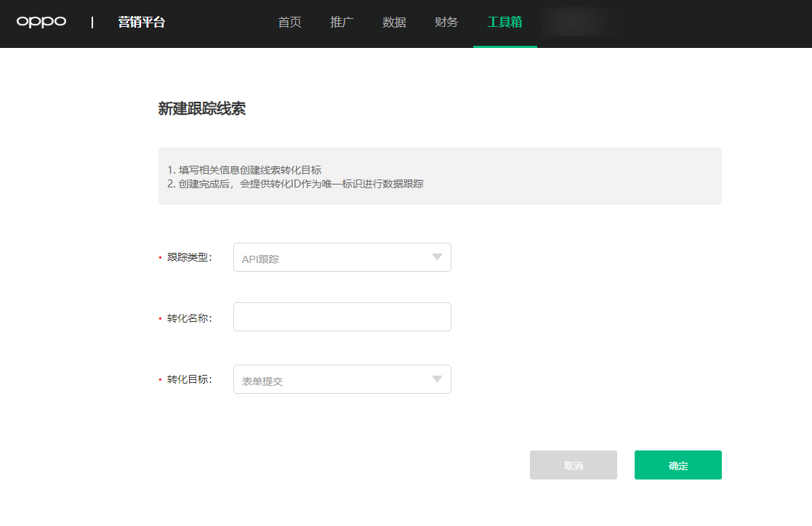Click the 转化名称 field label
This screenshot has height=526, width=812.
[x=188, y=318]
